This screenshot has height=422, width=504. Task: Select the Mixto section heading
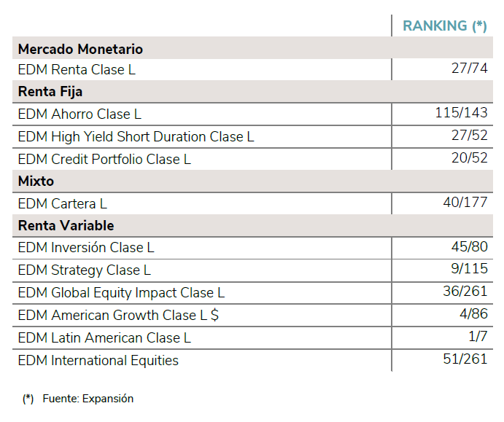36,181
